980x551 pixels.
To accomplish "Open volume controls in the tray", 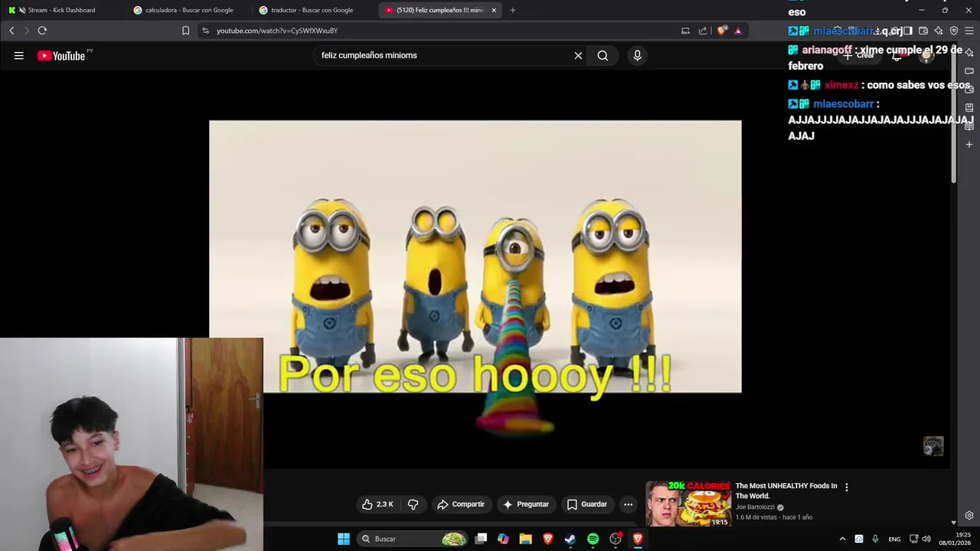I will point(926,539).
